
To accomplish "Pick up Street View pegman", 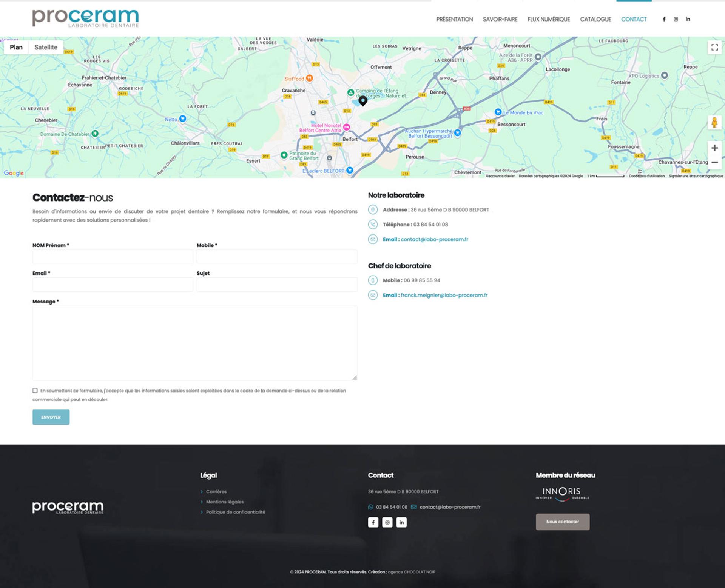I will pyautogui.click(x=714, y=123).
